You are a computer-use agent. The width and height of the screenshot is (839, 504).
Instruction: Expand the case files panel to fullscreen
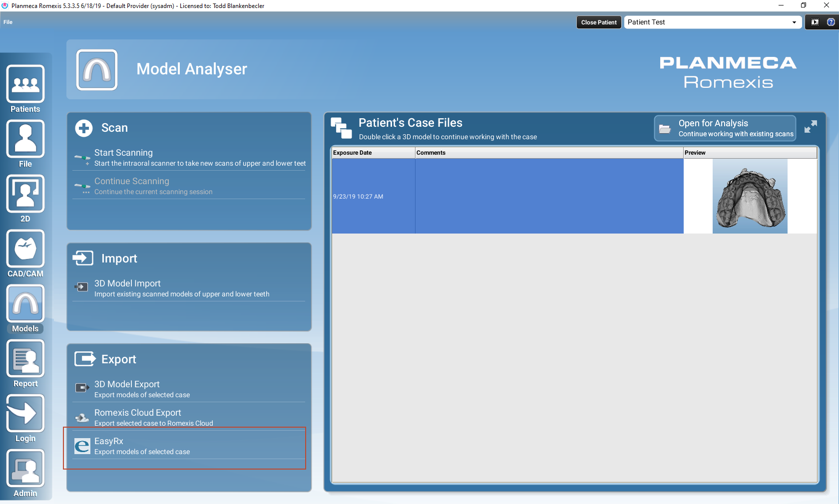click(x=811, y=127)
